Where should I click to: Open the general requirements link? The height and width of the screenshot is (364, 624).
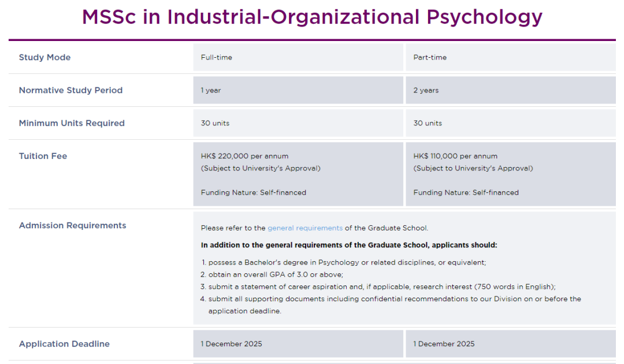305,228
